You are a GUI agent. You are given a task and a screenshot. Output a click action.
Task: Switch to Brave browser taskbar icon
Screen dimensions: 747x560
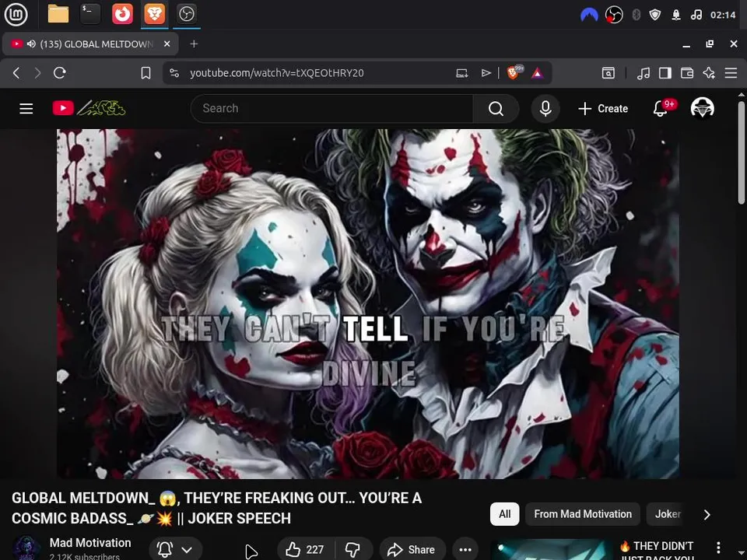pyautogui.click(x=154, y=14)
